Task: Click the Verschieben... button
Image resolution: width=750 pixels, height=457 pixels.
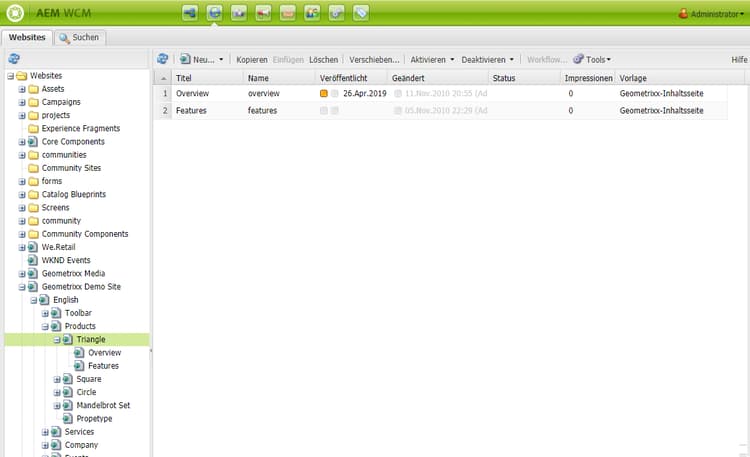Action: point(374,60)
